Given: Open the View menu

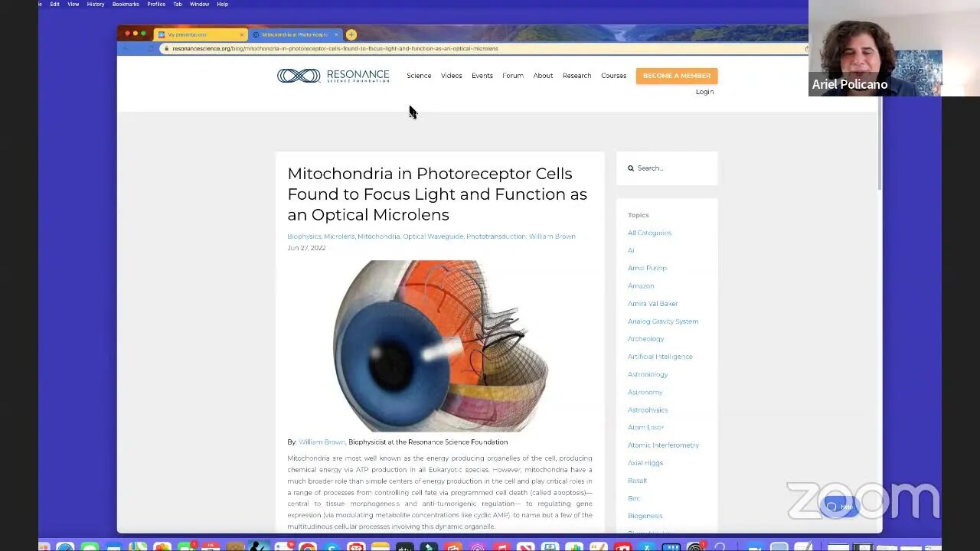Looking at the screenshot, I should [73, 4].
